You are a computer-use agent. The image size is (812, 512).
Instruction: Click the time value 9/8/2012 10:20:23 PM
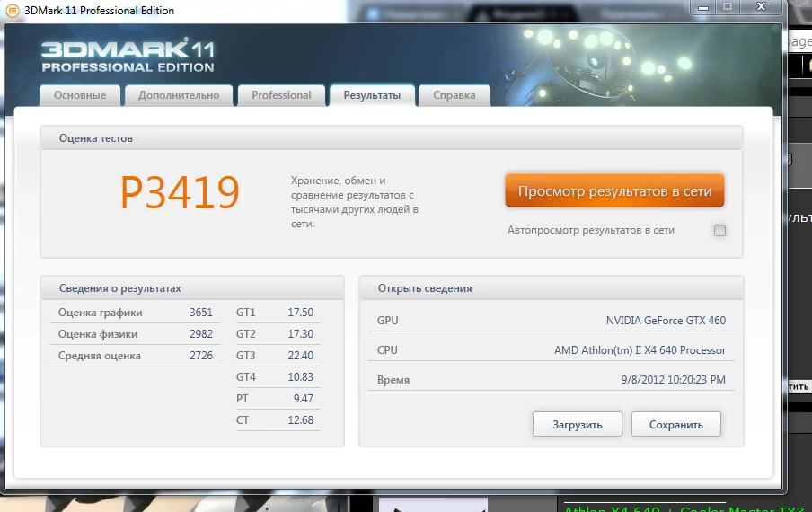click(x=673, y=379)
